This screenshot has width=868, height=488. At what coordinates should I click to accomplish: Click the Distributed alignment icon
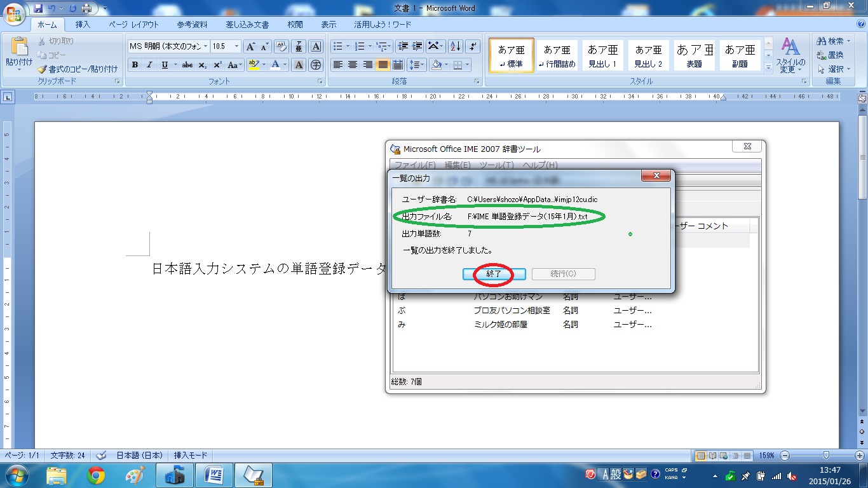[x=398, y=65]
